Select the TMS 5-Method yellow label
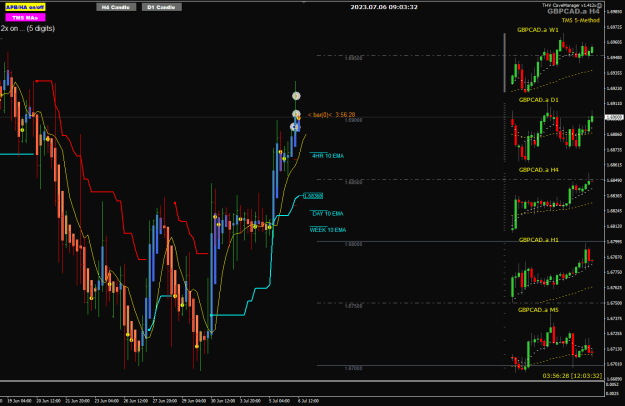This screenshot has height=406, width=625. 580,20
